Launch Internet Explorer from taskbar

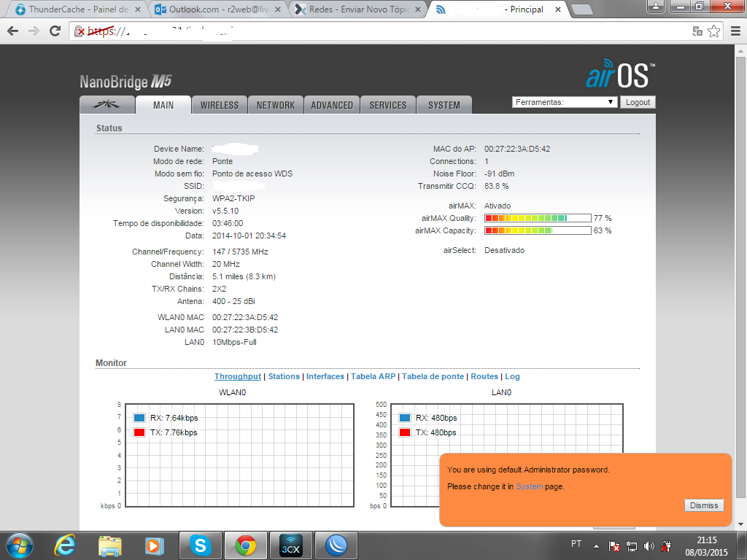tap(65, 545)
